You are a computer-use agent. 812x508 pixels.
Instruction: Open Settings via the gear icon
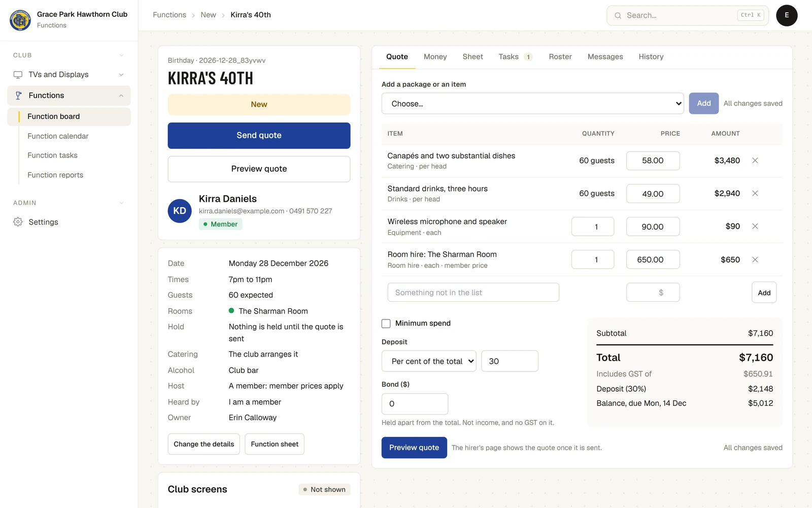(18, 222)
